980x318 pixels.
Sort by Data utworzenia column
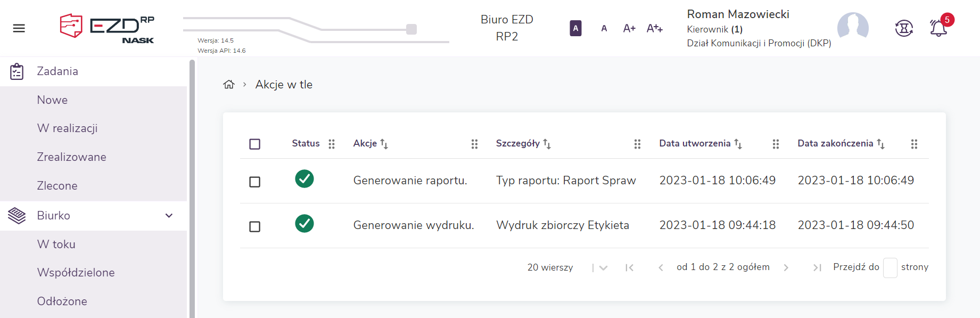(738, 144)
